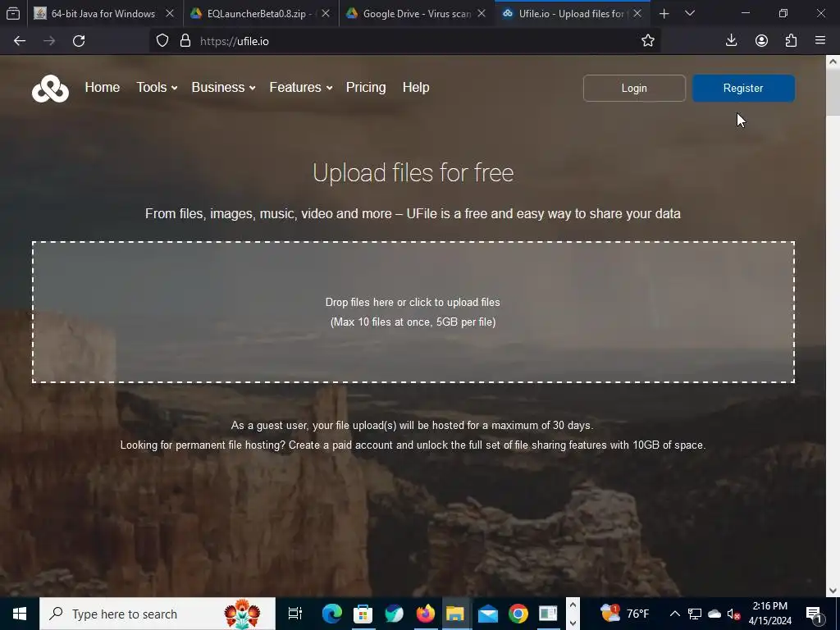Open Task View on the taskbar
Screen dimensions: 840x630
coord(295,614)
